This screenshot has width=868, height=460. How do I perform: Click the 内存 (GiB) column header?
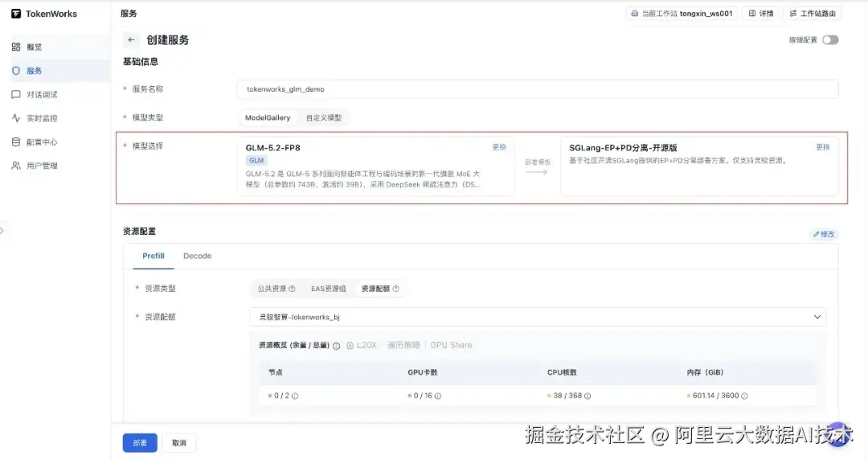tap(706, 372)
